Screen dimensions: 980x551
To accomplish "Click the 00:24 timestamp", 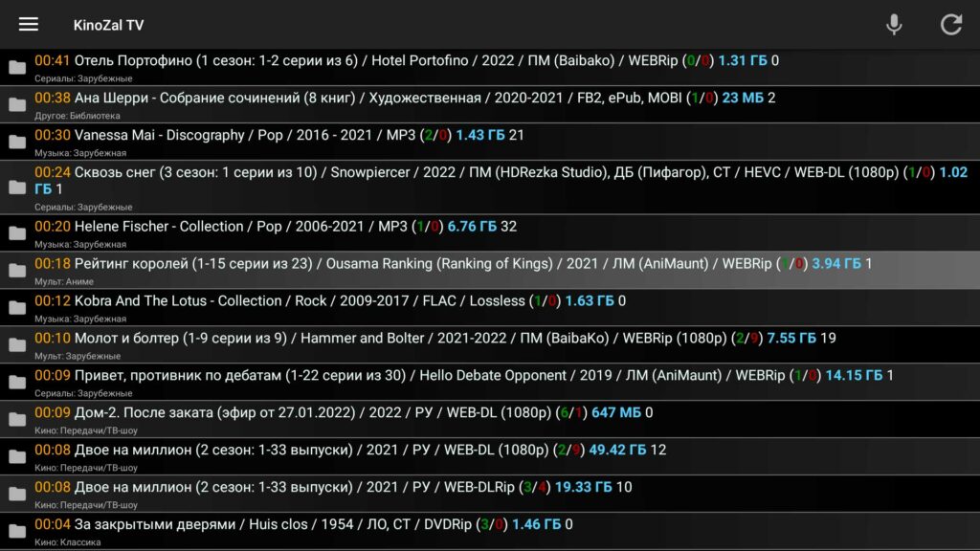I will [53, 172].
